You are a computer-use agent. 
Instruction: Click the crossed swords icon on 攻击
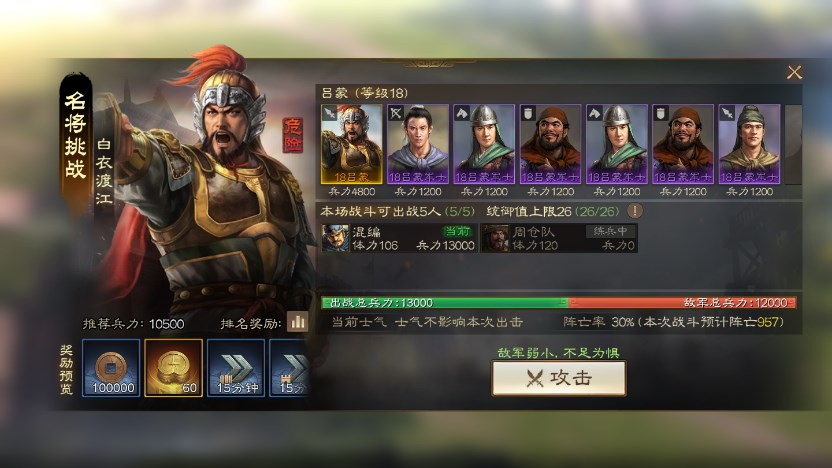pyautogui.click(x=535, y=378)
